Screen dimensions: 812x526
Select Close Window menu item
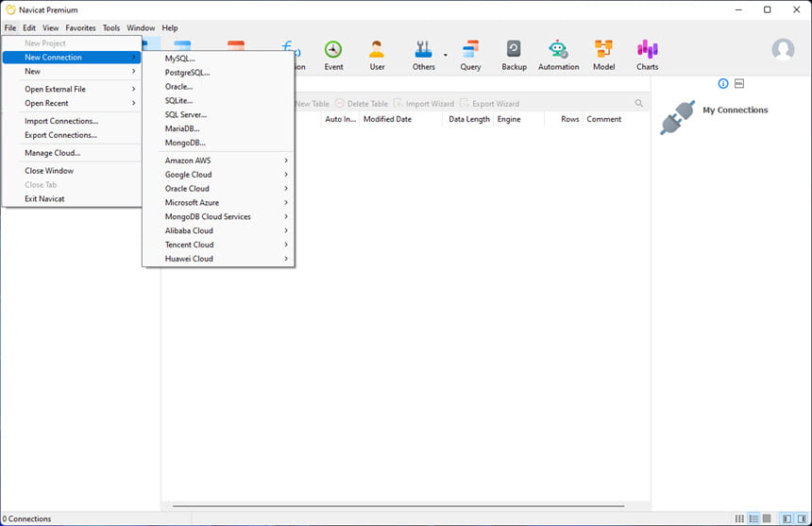pyautogui.click(x=72, y=170)
